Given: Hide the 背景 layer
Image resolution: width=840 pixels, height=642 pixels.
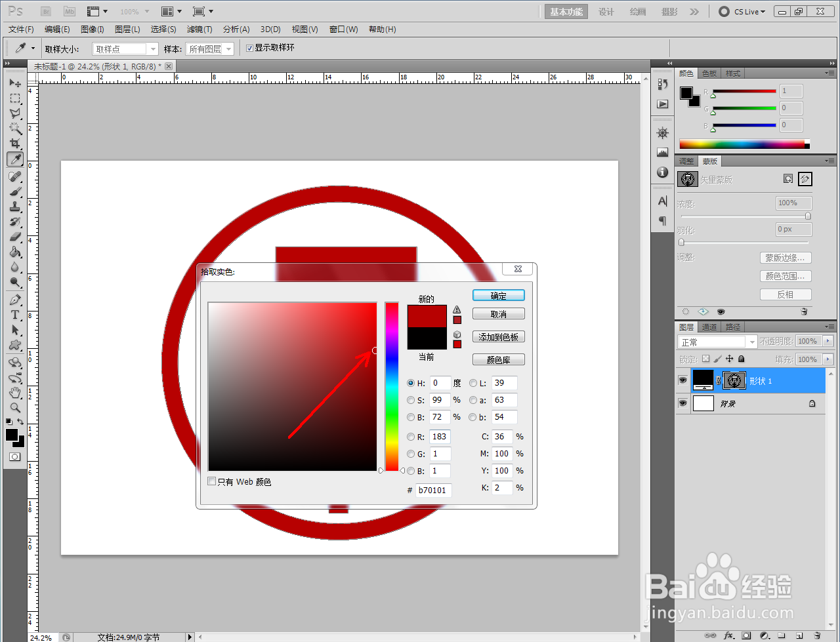Looking at the screenshot, I should (682, 403).
